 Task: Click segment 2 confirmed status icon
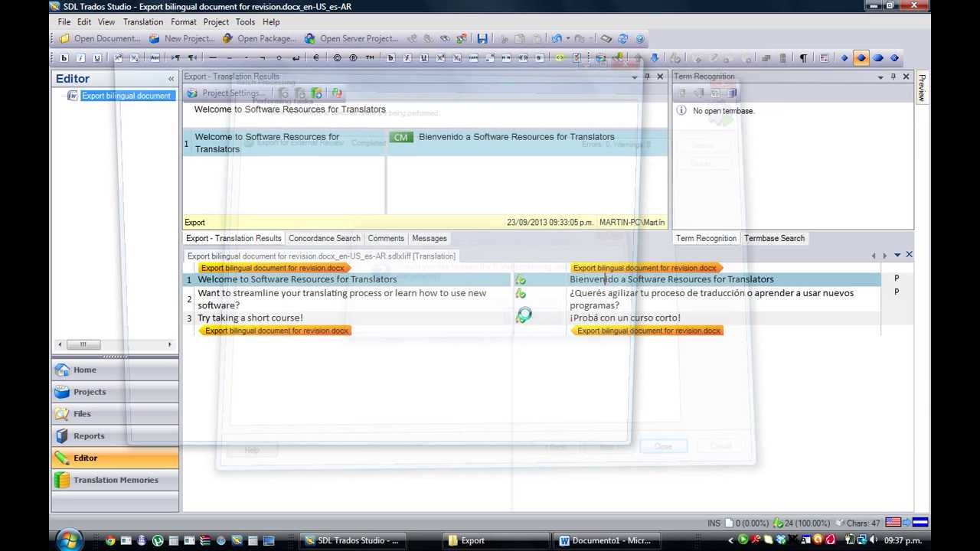point(521,293)
